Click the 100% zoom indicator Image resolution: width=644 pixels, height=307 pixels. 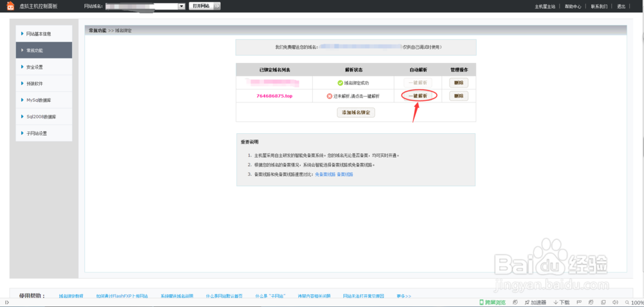[x=634, y=302]
